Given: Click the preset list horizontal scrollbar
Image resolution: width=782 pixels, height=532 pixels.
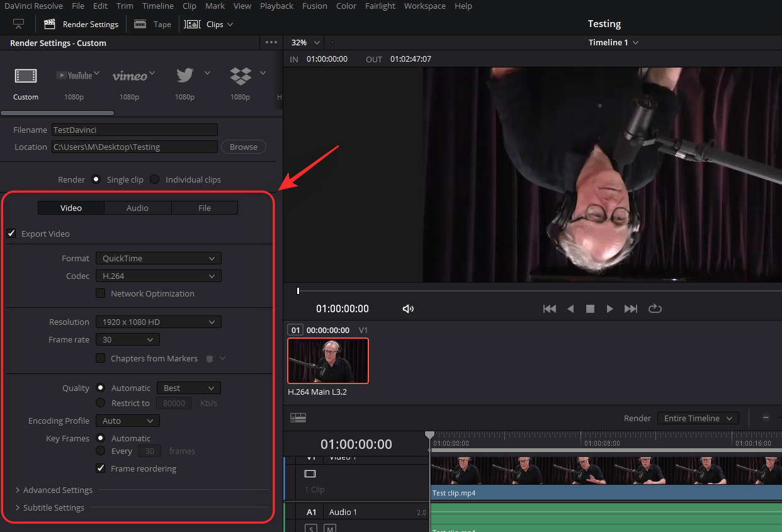Looking at the screenshot, I should pyautogui.click(x=57, y=113).
